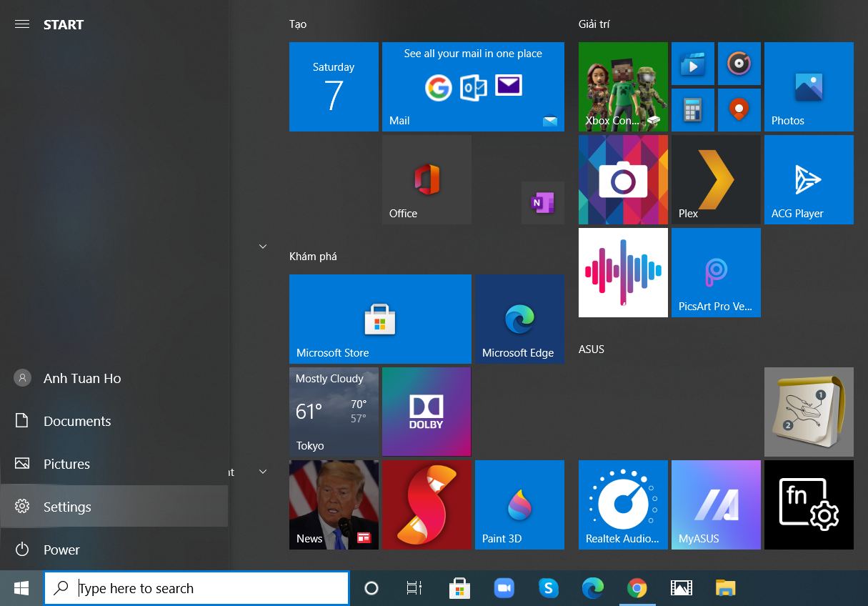The image size is (868, 606).
Task: Open the Paint 3D tile
Action: point(519,505)
